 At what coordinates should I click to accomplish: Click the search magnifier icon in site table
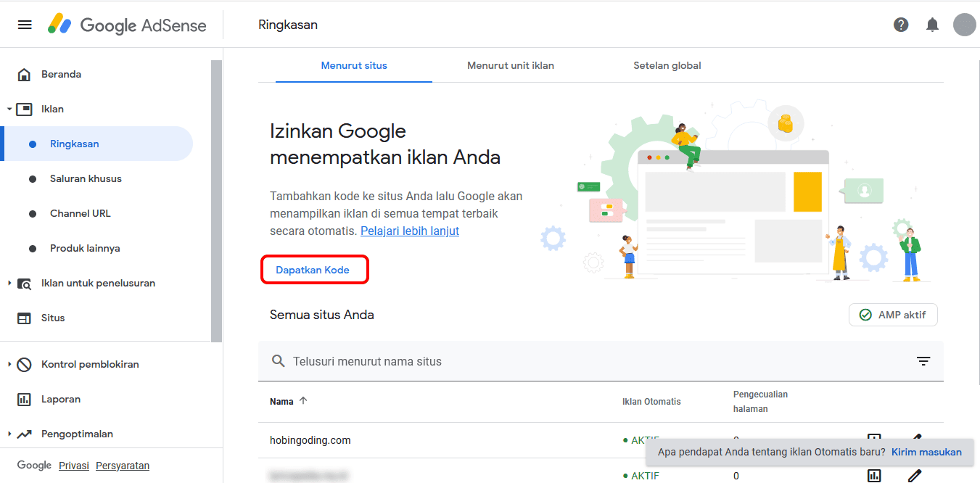click(x=278, y=361)
